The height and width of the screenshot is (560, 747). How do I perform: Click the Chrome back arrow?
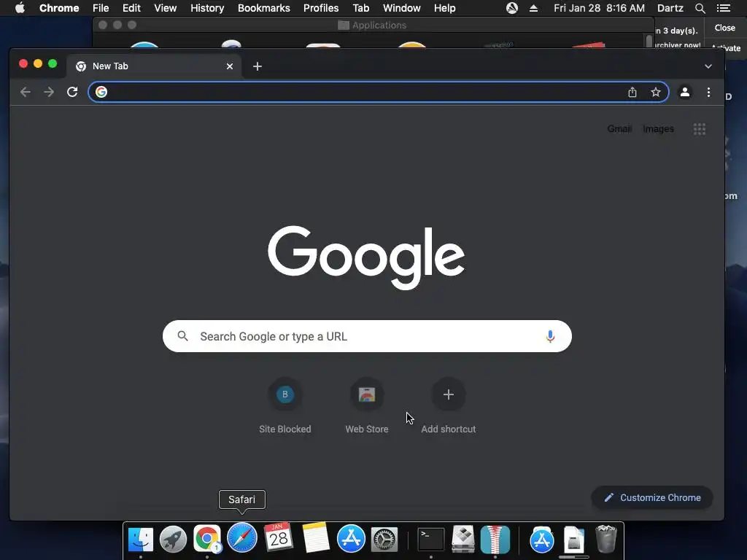point(26,92)
